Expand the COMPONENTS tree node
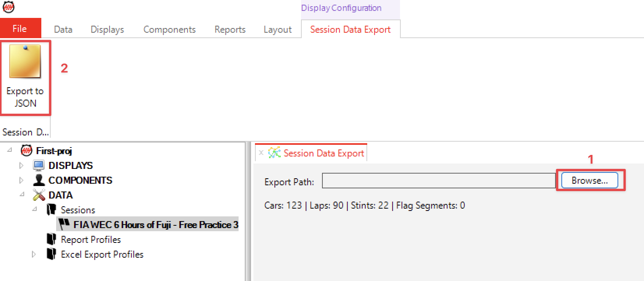This screenshot has width=644, height=281. click(21, 180)
